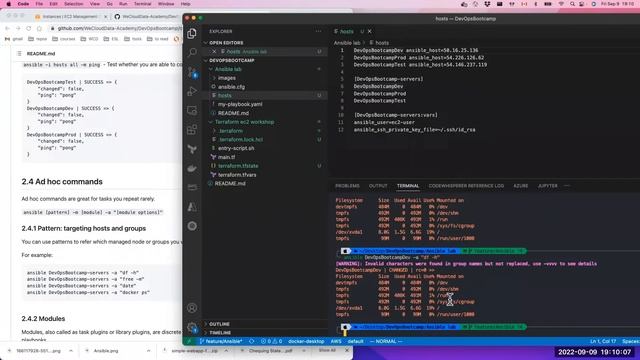The height and width of the screenshot is (360, 640).
Task: Switch to the Azure panel tab
Action: coord(520,186)
